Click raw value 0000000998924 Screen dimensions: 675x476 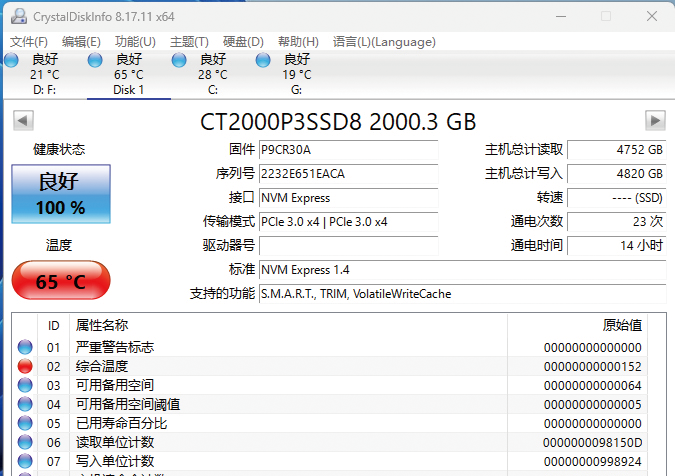click(593, 461)
